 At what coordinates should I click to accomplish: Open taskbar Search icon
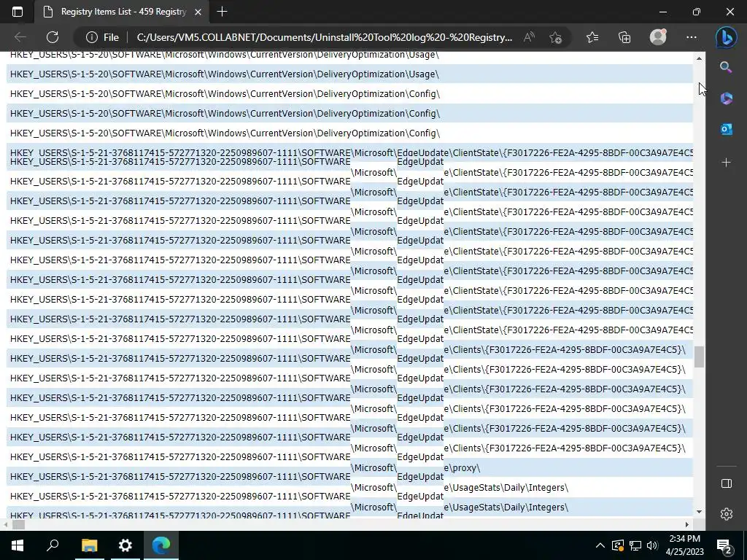(53, 545)
